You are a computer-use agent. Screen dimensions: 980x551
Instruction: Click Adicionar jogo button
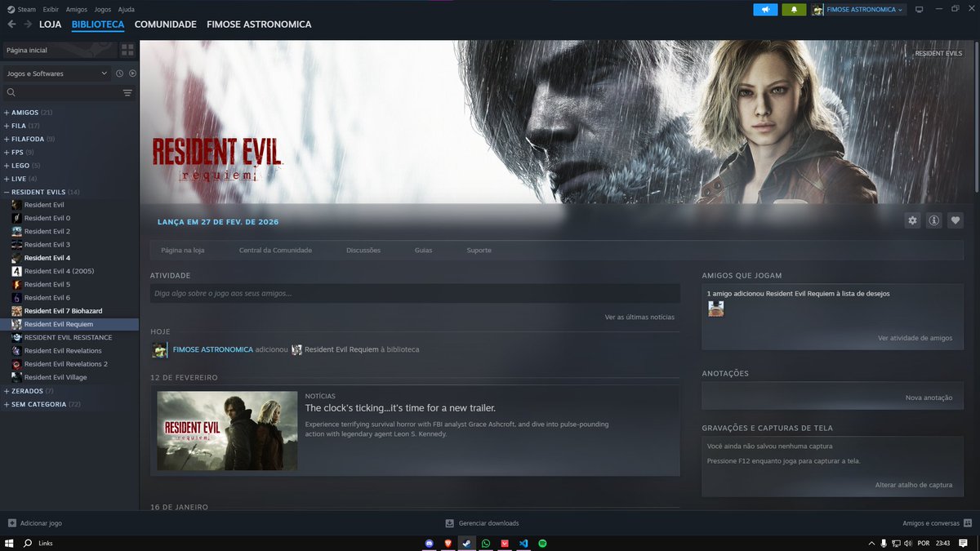coord(34,523)
